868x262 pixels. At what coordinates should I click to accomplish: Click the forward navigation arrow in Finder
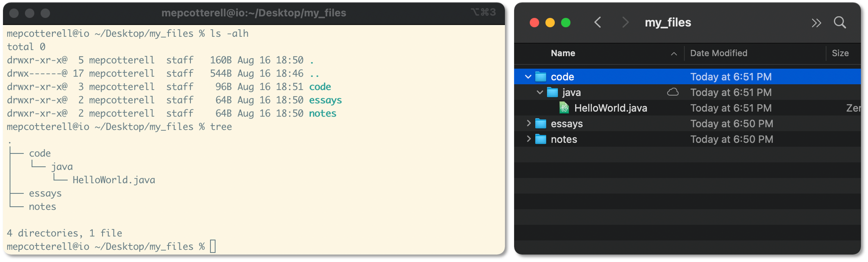[626, 23]
